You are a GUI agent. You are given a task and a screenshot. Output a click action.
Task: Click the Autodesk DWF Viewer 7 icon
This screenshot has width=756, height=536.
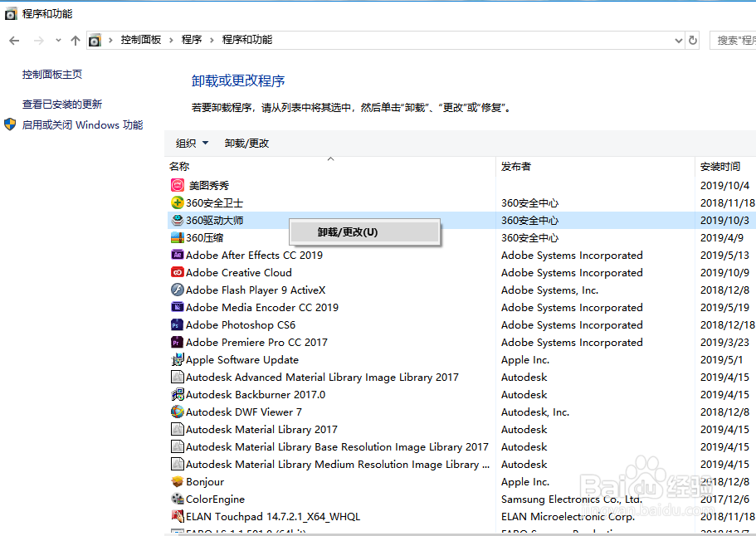point(178,412)
